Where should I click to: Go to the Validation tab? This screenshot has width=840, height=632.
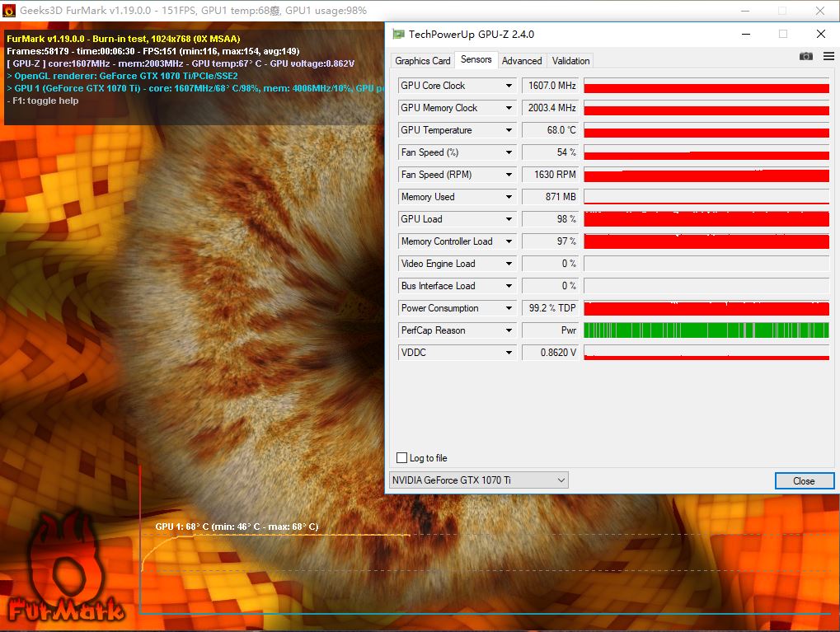pos(570,60)
